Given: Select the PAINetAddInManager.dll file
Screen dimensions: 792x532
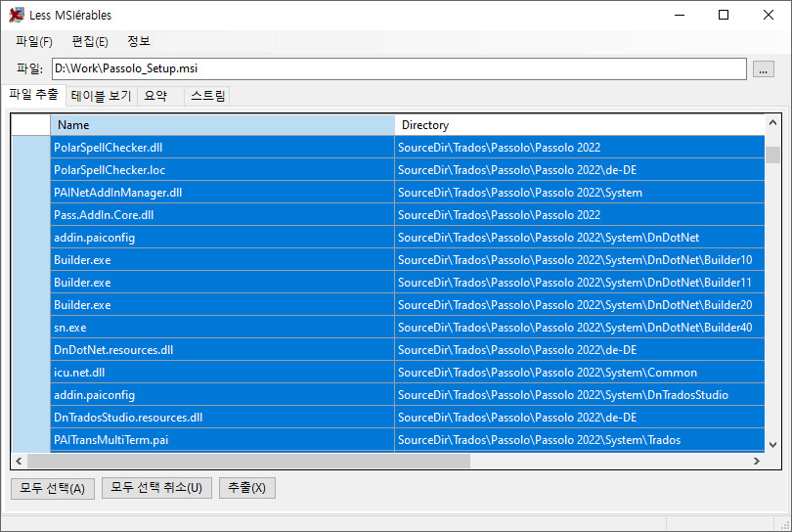Looking at the screenshot, I should (222, 193).
